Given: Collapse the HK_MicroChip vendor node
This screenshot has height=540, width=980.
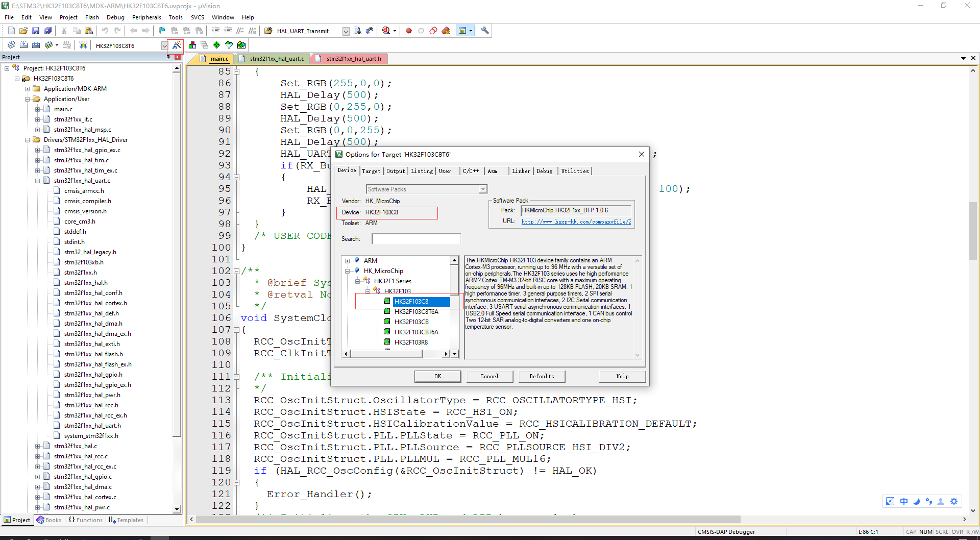Looking at the screenshot, I should tap(348, 271).
